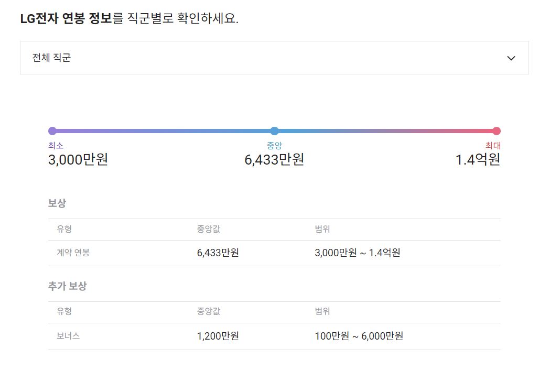Expand the dropdown using the chevron arrow
539x392 pixels.
click(512, 58)
